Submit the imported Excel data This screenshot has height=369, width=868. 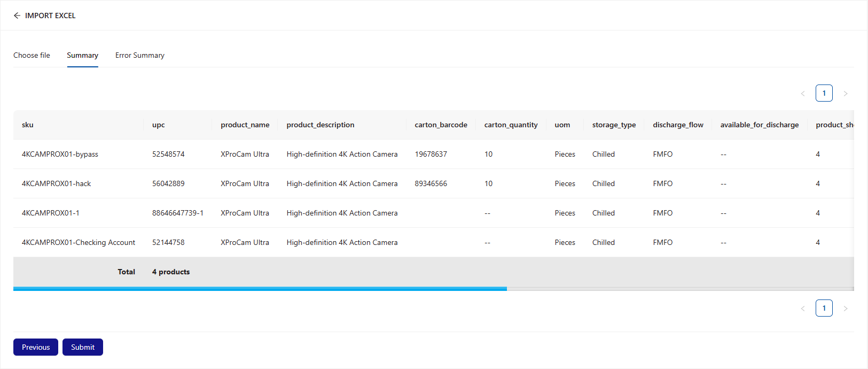click(83, 347)
